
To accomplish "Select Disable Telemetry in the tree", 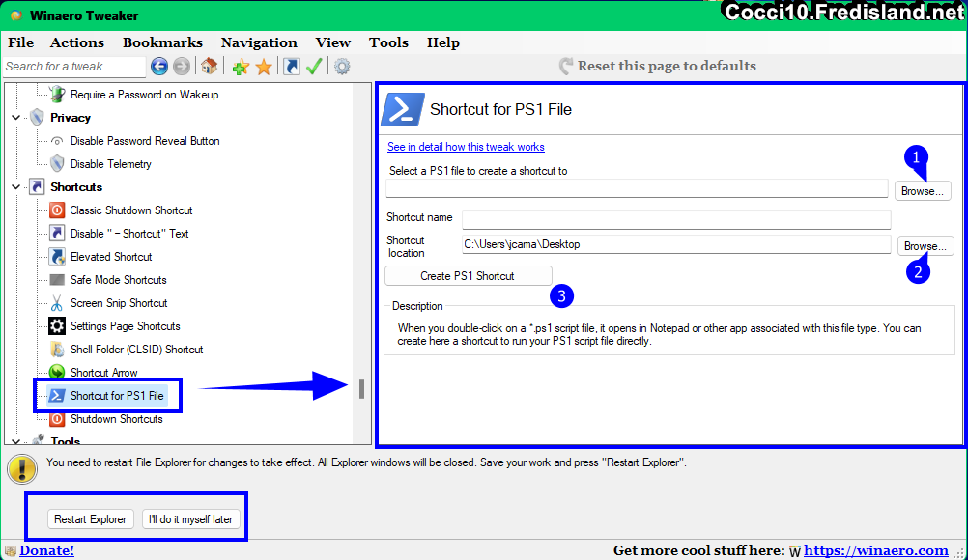I will coord(110,163).
